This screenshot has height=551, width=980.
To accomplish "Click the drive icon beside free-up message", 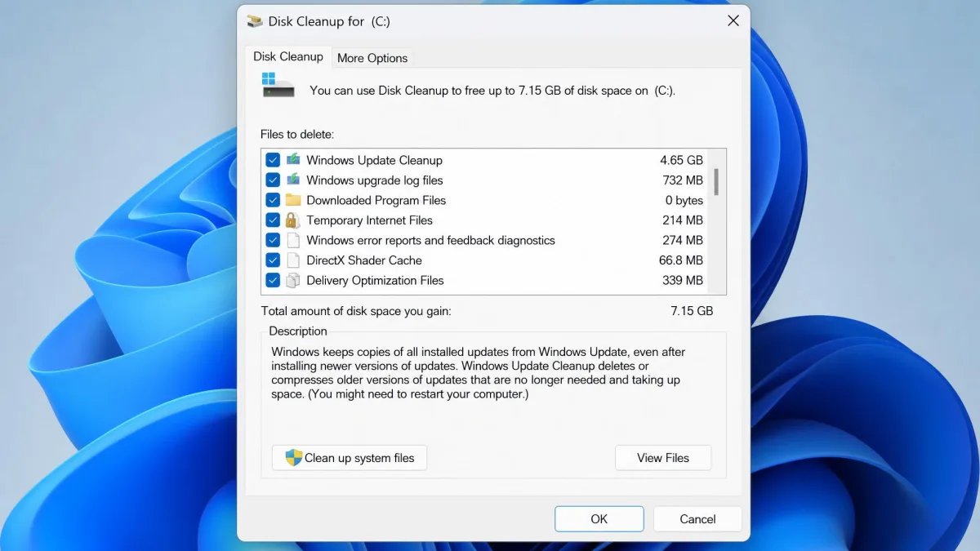I will pos(278,85).
